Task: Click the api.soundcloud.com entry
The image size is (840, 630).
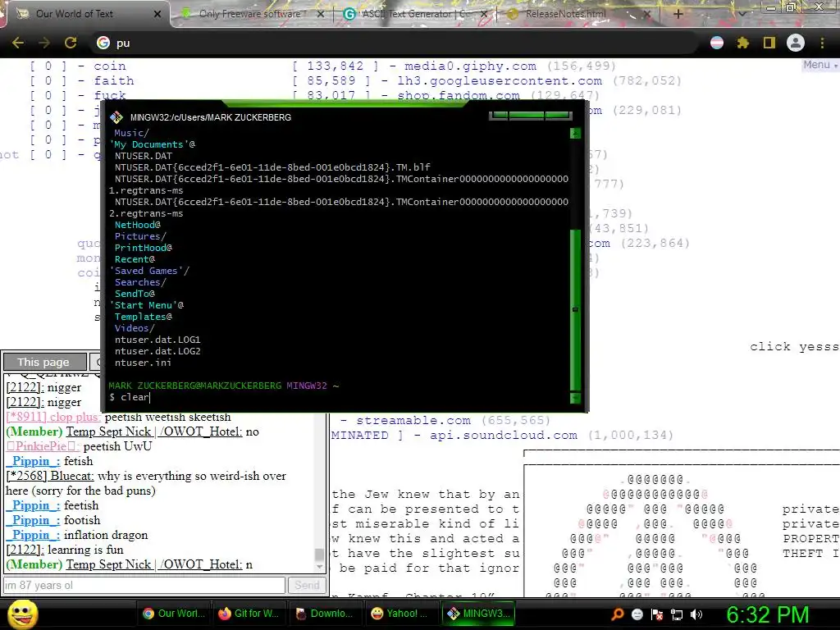Action: (503, 435)
